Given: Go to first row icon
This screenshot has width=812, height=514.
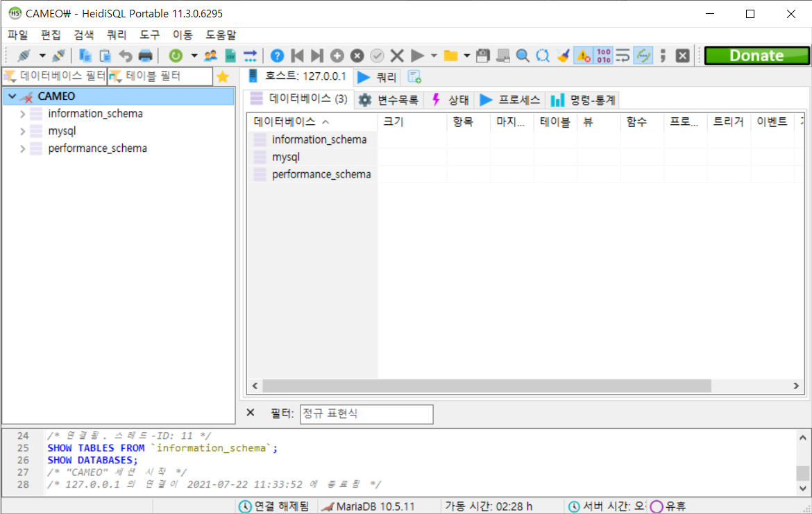Looking at the screenshot, I should pyautogui.click(x=297, y=55).
